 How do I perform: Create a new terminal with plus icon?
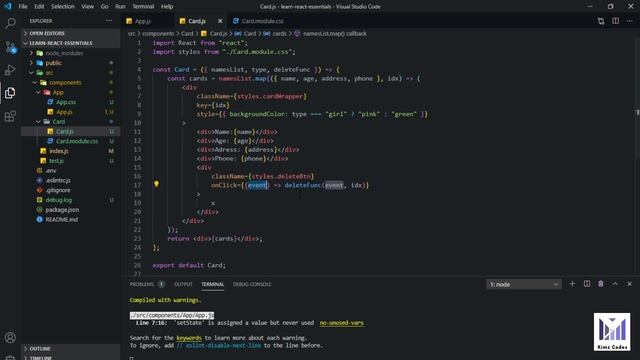pyautogui.click(x=572, y=284)
